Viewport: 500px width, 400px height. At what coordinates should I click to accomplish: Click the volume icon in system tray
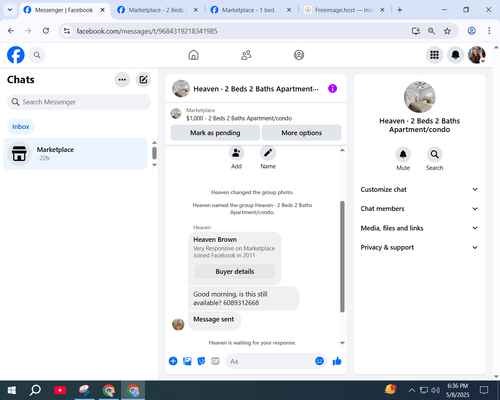[435, 390]
